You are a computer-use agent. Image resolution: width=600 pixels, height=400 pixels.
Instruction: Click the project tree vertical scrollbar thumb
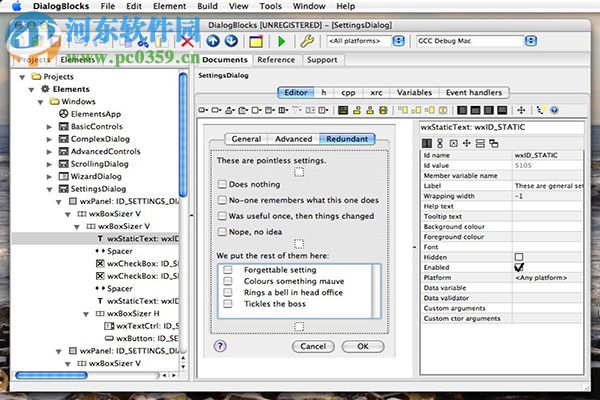point(183,135)
